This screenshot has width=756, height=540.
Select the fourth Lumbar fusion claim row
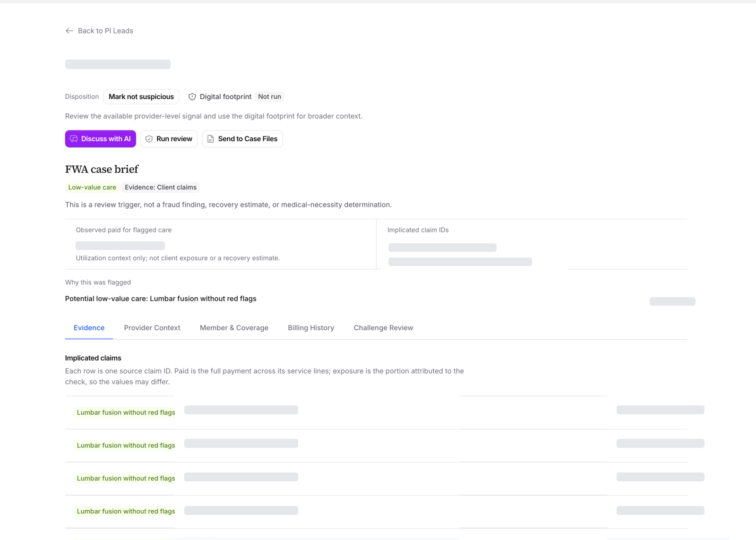pyautogui.click(x=376, y=512)
